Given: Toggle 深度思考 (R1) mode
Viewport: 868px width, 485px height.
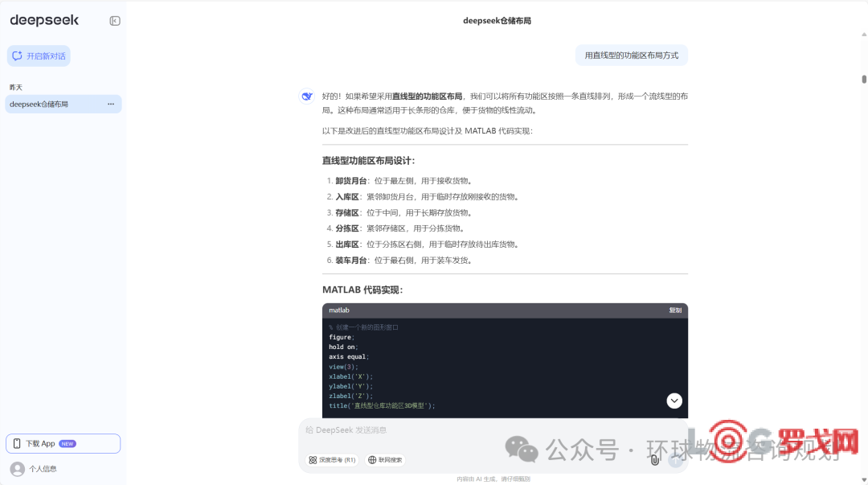Looking at the screenshot, I should point(332,460).
